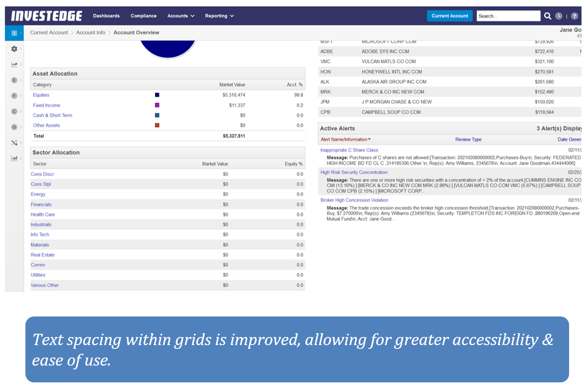The height and width of the screenshot is (391, 588).
Task: Expand the Accounts menu
Action: 181,16
